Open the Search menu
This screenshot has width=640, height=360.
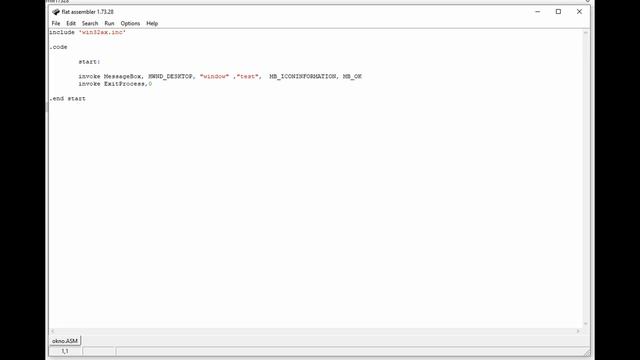click(x=90, y=23)
